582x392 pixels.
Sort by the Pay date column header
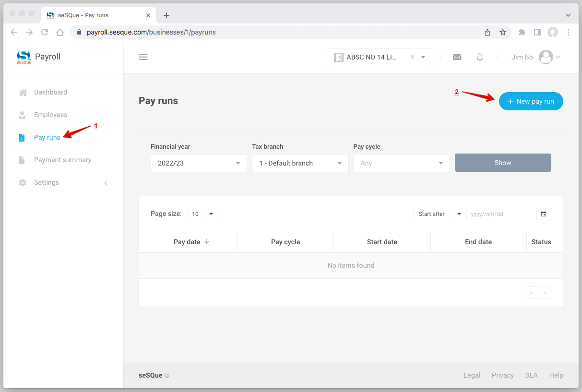(x=188, y=242)
